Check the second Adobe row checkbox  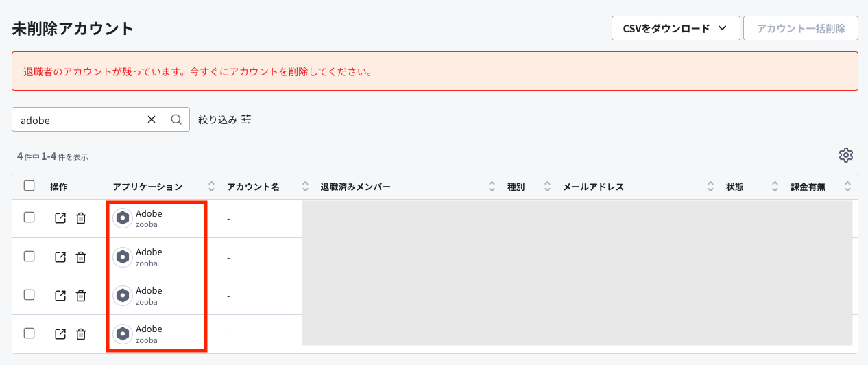point(29,256)
